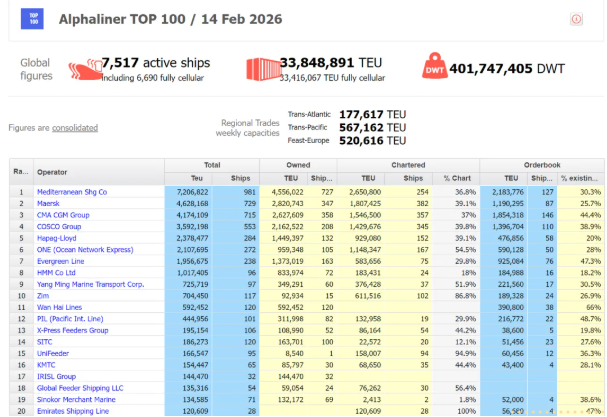This screenshot has height=417, width=607.
Task: Click the TOP 100 logo icon
Action: pyautogui.click(x=33, y=19)
